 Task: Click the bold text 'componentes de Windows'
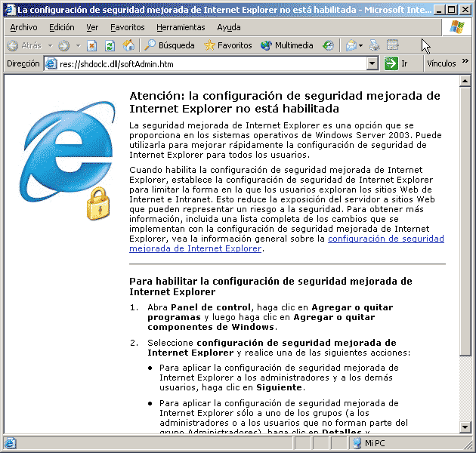pyautogui.click(x=211, y=327)
